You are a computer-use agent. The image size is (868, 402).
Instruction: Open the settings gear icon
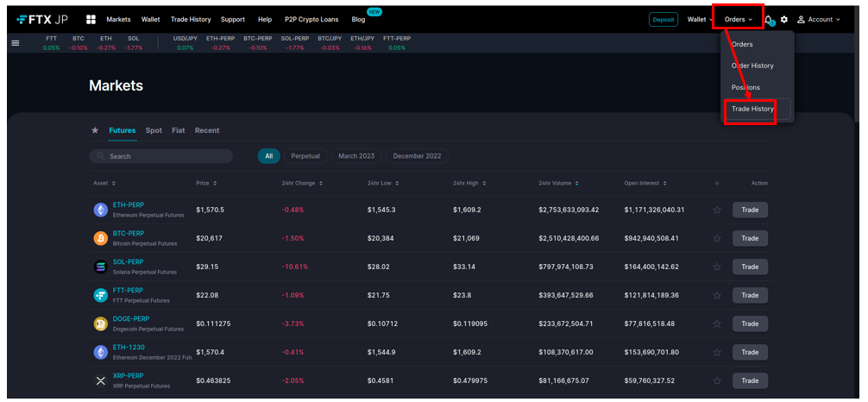784,19
